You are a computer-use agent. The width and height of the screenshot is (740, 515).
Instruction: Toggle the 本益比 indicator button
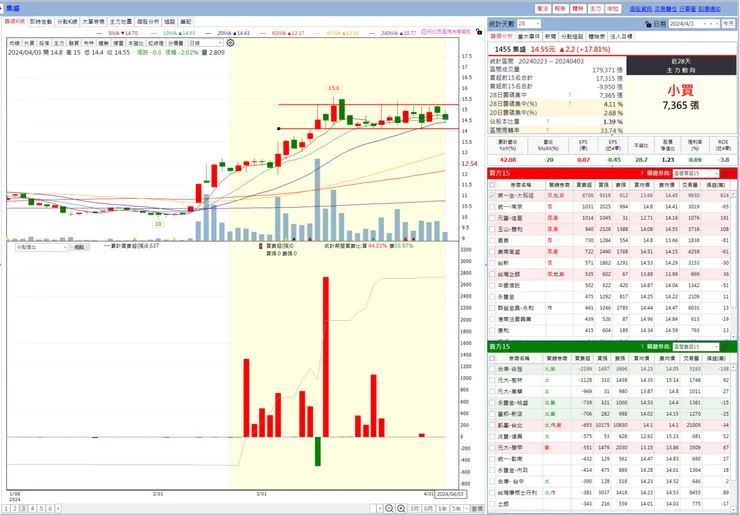coord(134,43)
